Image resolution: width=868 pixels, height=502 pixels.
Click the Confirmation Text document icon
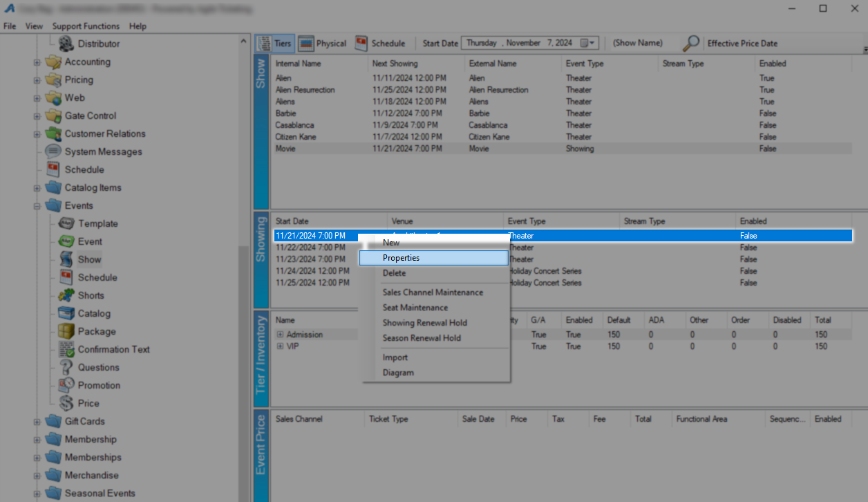click(x=66, y=350)
